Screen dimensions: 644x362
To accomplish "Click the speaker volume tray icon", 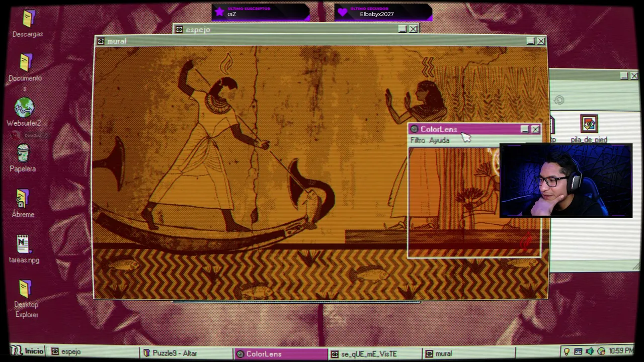I will tap(589, 351).
